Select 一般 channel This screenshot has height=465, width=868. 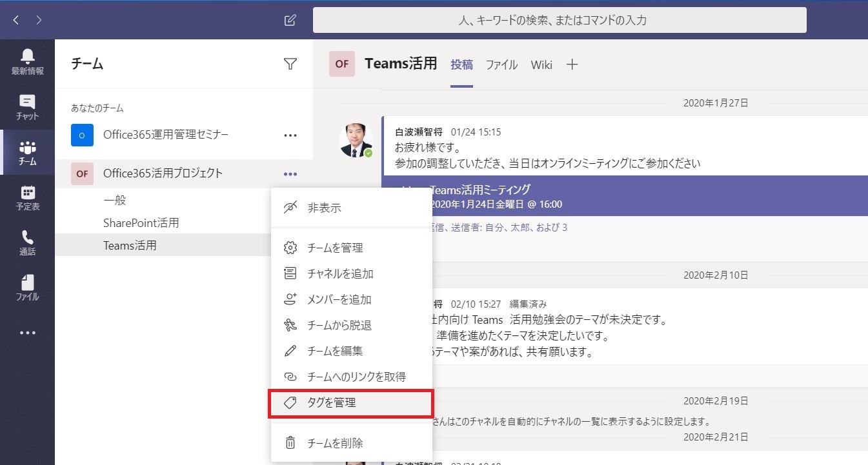[114, 201]
